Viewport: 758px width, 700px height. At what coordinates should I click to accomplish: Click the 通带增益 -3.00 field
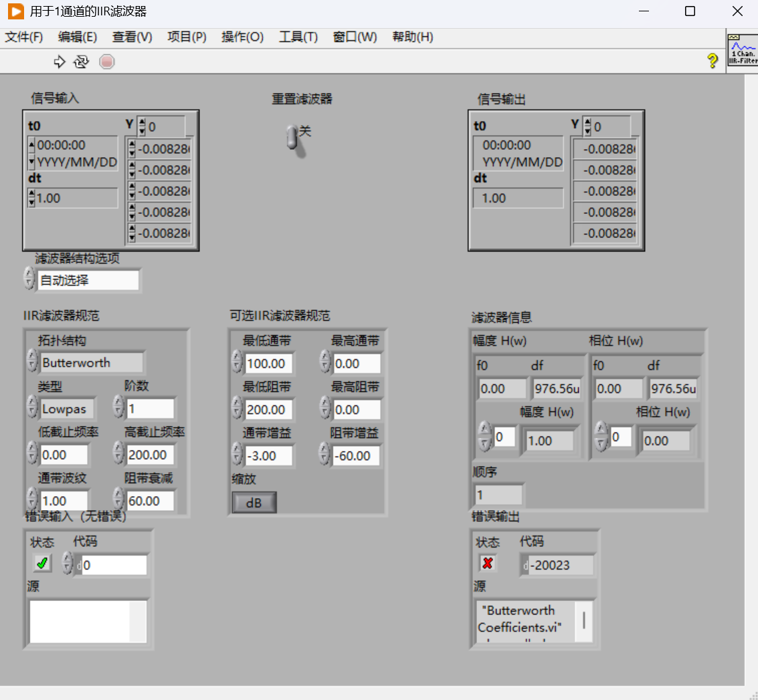[269, 455]
